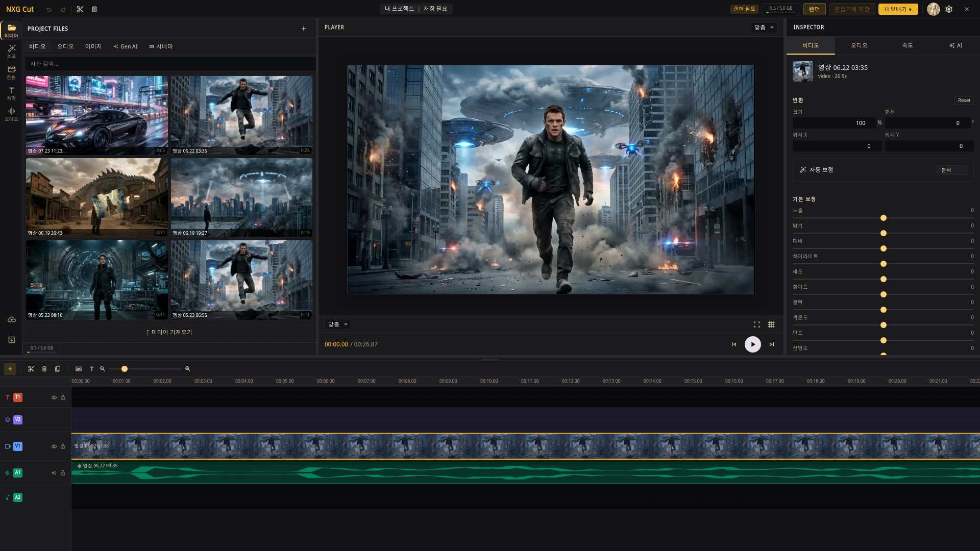Viewport: 980px width, 551px height.
Task: Click the caption icon in the timeline toolbar
Action: 79,369
